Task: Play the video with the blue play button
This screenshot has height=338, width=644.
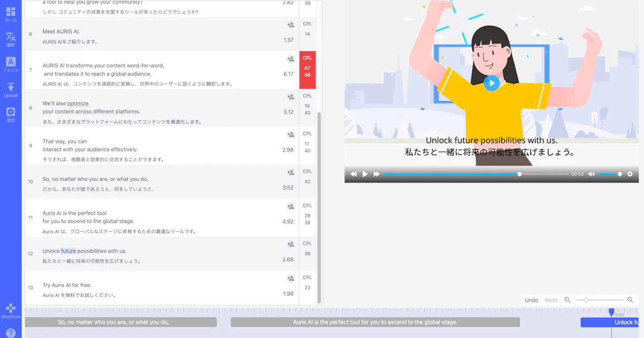Action: pos(492,83)
